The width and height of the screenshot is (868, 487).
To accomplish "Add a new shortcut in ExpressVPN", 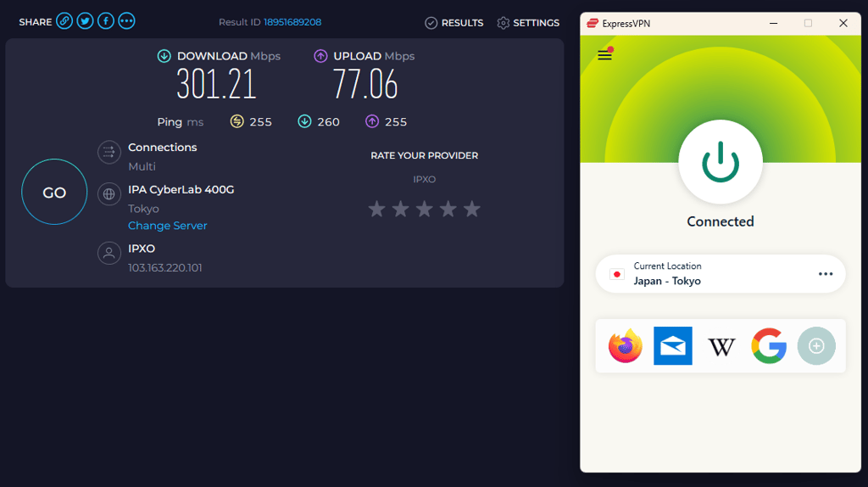I will point(816,345).
